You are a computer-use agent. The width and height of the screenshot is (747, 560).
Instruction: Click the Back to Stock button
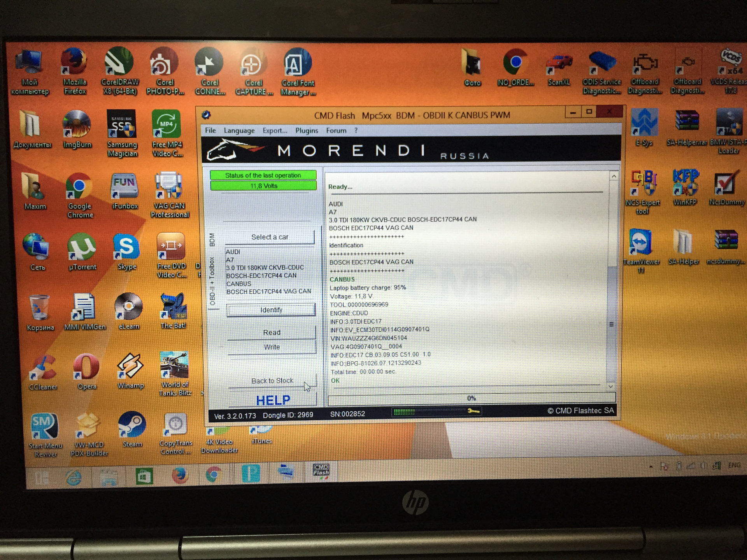[x=272, y=381]
